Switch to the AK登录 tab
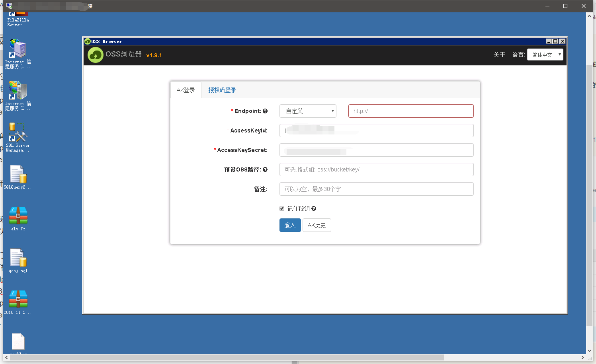Screen dimensions: 596x364 coord(186,90)
